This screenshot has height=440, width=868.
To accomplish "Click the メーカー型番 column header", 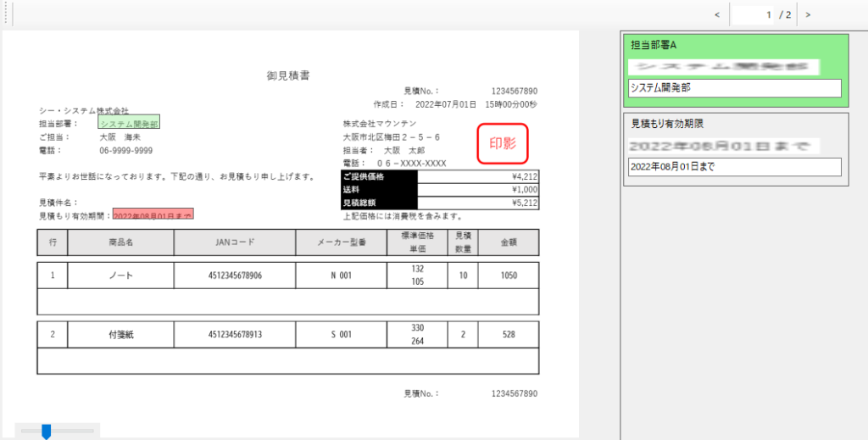I will coord(342,242).
